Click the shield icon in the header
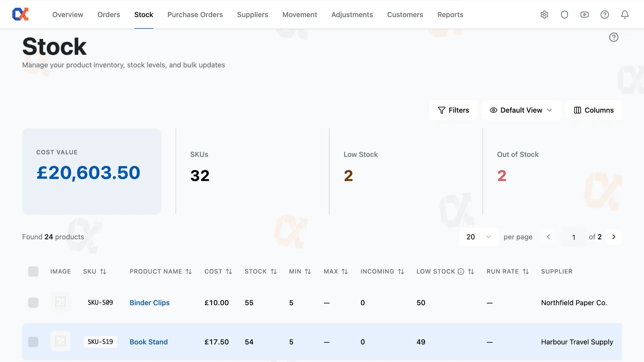644x362 pixels. [x=564, y=14]
